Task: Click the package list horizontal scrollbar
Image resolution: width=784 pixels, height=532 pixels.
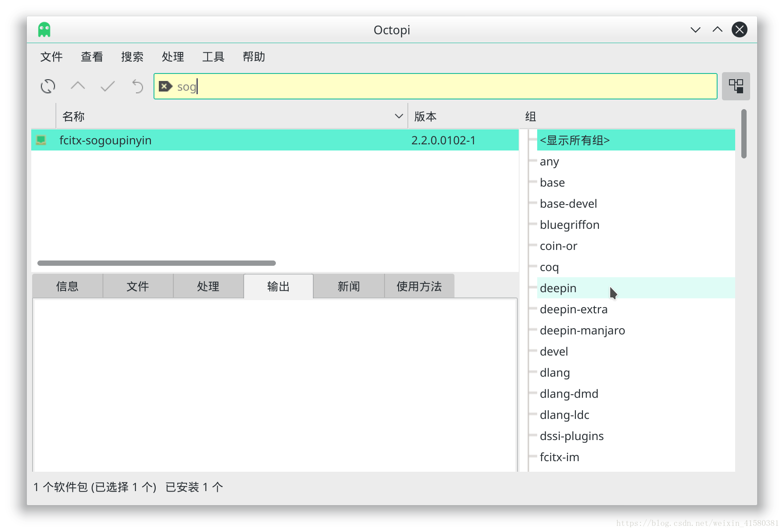Action: click(157, 263)
